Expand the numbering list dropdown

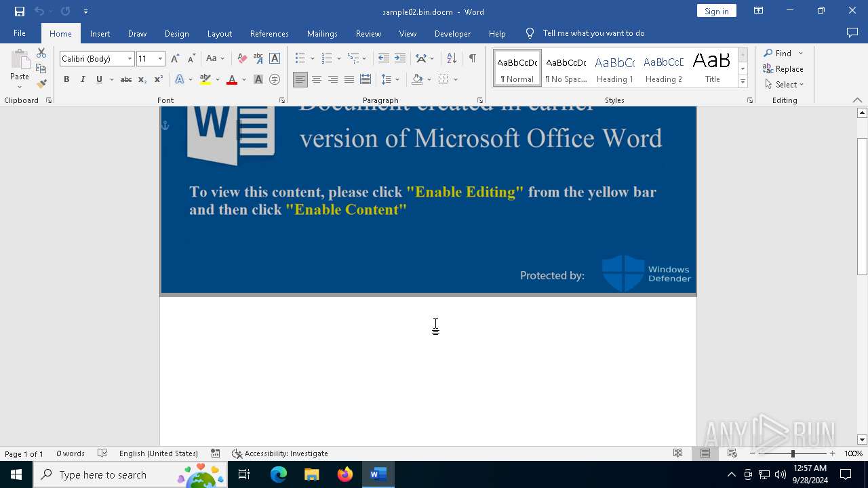[339, 59]
